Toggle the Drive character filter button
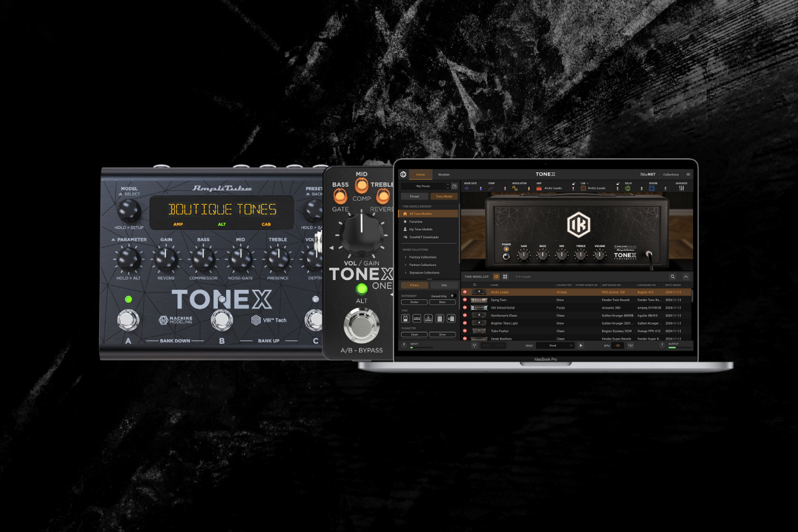The height and width of the screenshot is (532, 798). (442, 334)
